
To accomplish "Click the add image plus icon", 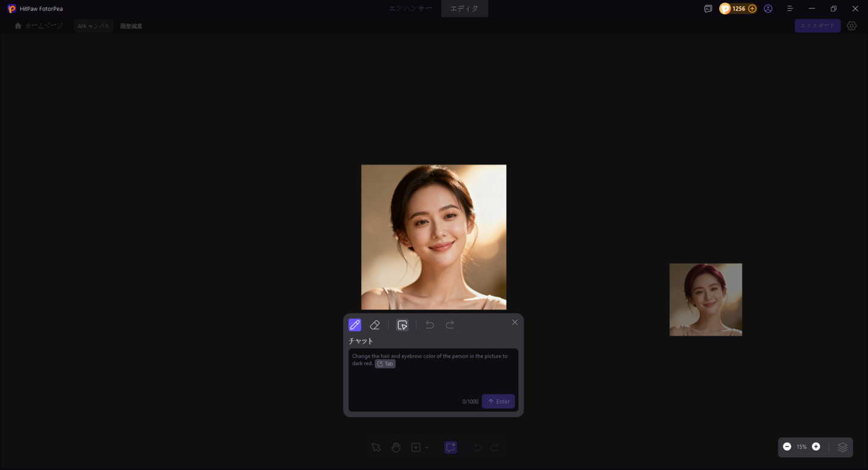I will point(416,447).
